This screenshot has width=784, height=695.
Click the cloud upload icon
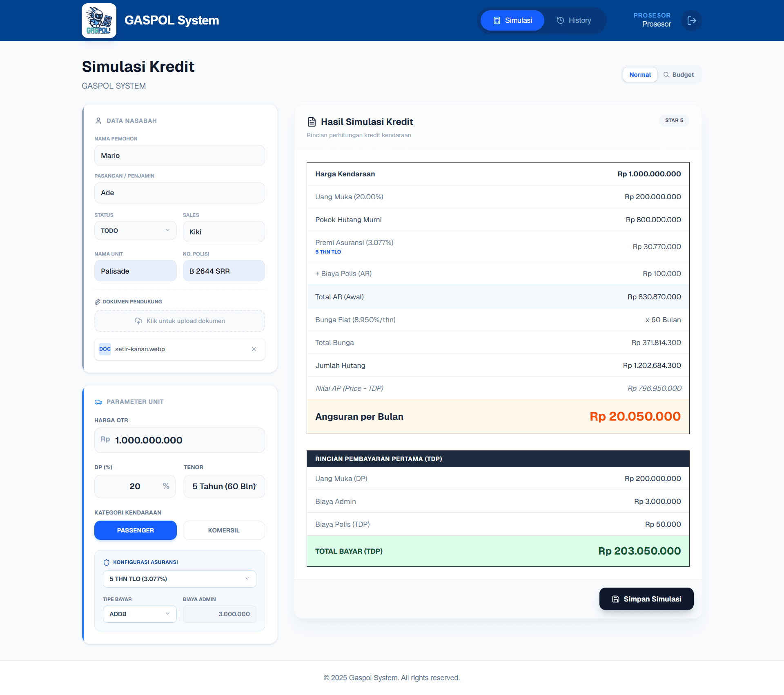point(138,321)
